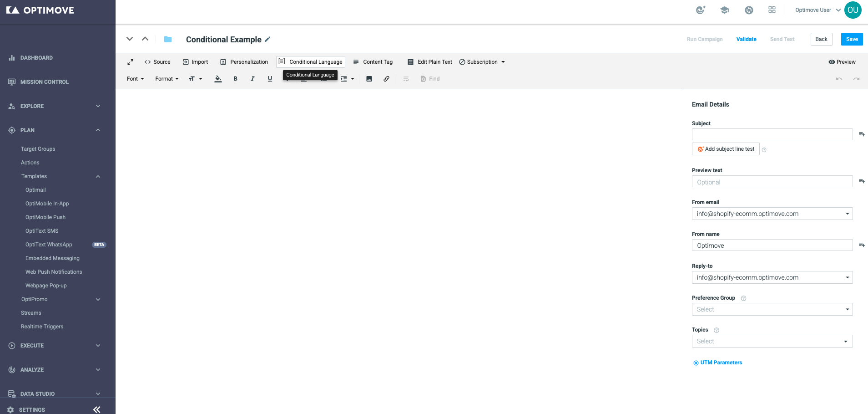
Task: Open Mission Control in sidebar
Action: [44, 82]
